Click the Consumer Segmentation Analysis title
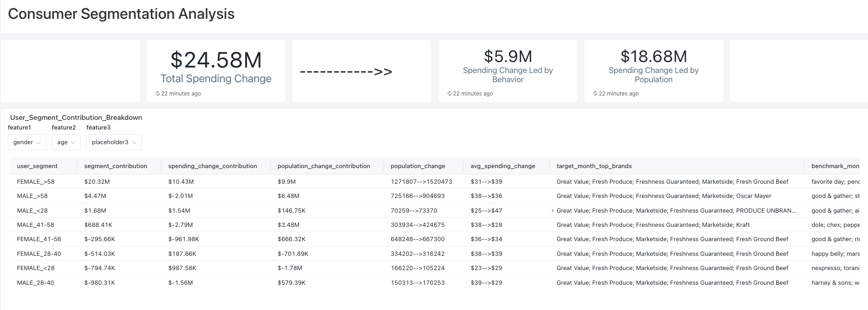Viewport: 868px width, 310px height. [121, 14]
